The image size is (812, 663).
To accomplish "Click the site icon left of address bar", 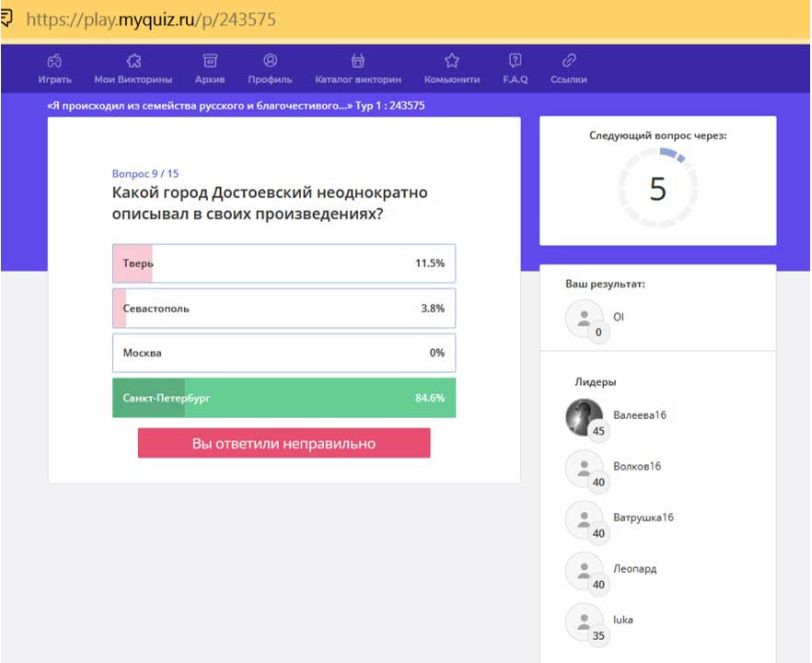I will pyautogui.click(x=6, y=18).
